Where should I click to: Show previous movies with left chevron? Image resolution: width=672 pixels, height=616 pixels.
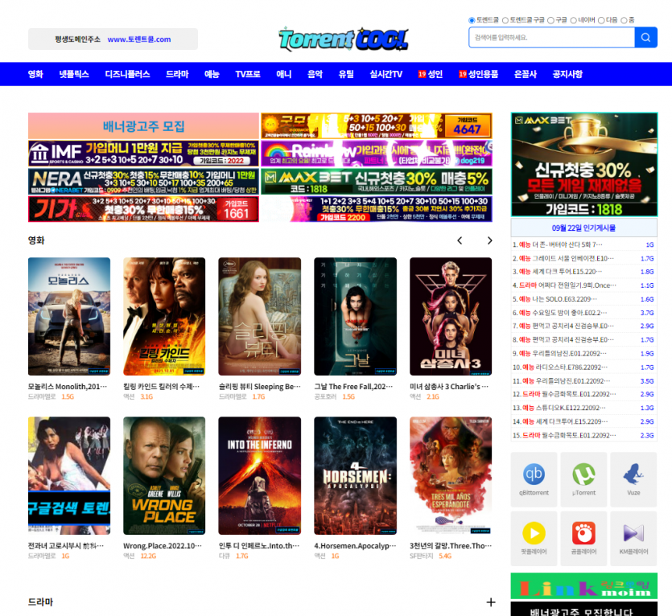click(x=460, y=240)
